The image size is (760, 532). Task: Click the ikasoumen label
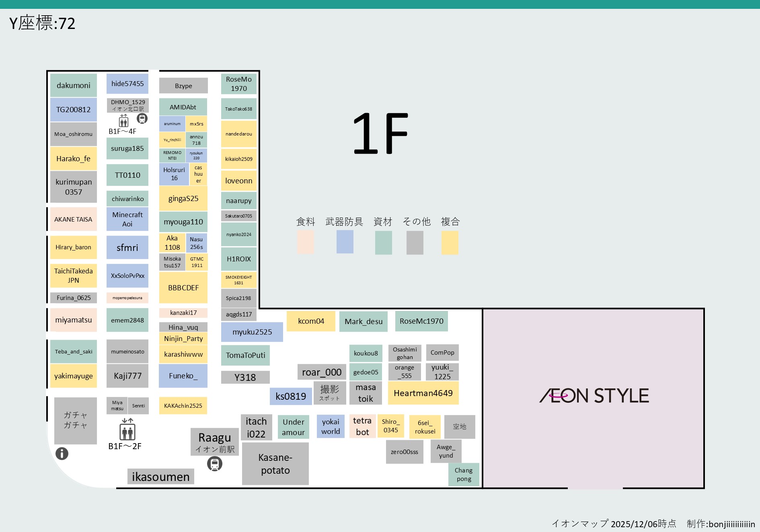point(160,477)
